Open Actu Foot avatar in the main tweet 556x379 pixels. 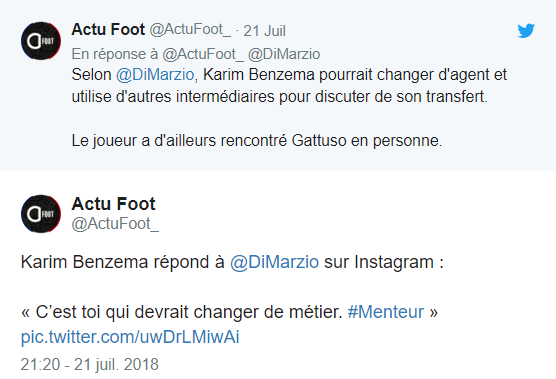click(x=41, y=214)
